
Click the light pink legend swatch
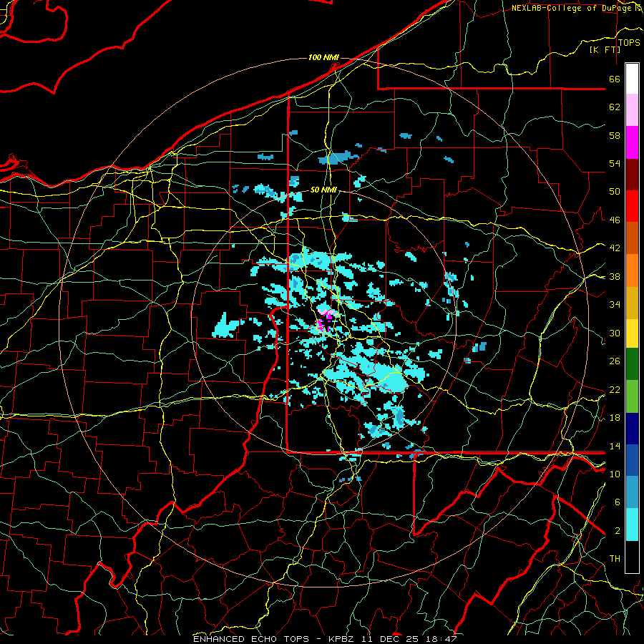click(632, 109)
